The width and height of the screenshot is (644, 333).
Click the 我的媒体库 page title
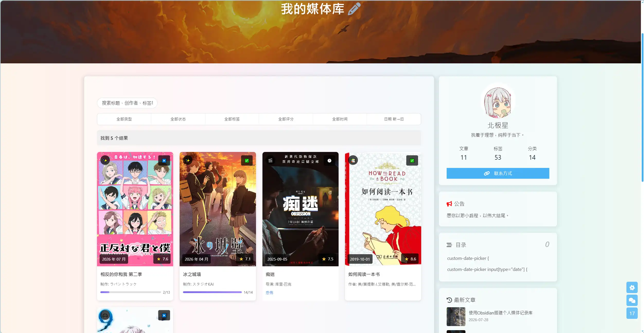click(313, 9)
